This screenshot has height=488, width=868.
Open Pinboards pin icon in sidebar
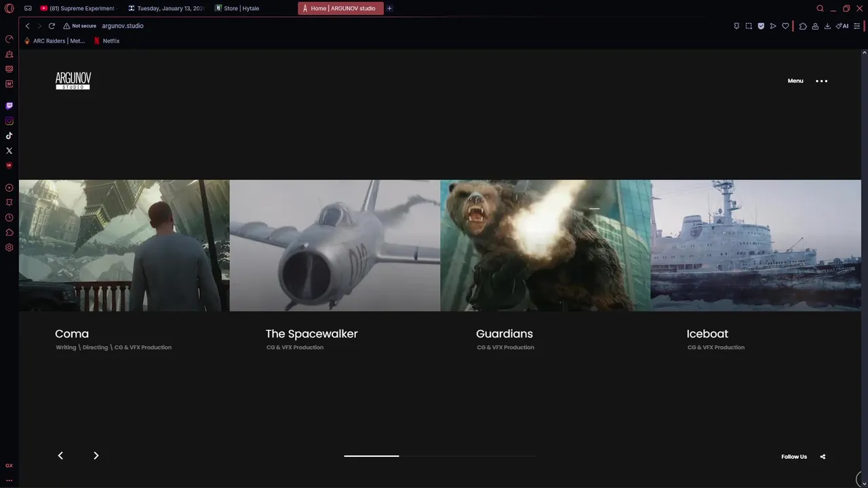pyautogui.click(x=9, y=203)
